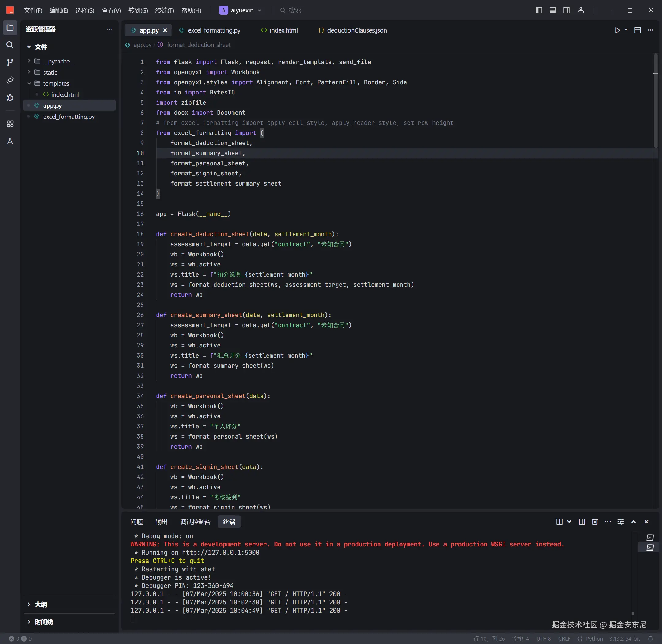This screenshot has height=644, width=662.
Task: Click the split editor icon
Action: [637, 30]
